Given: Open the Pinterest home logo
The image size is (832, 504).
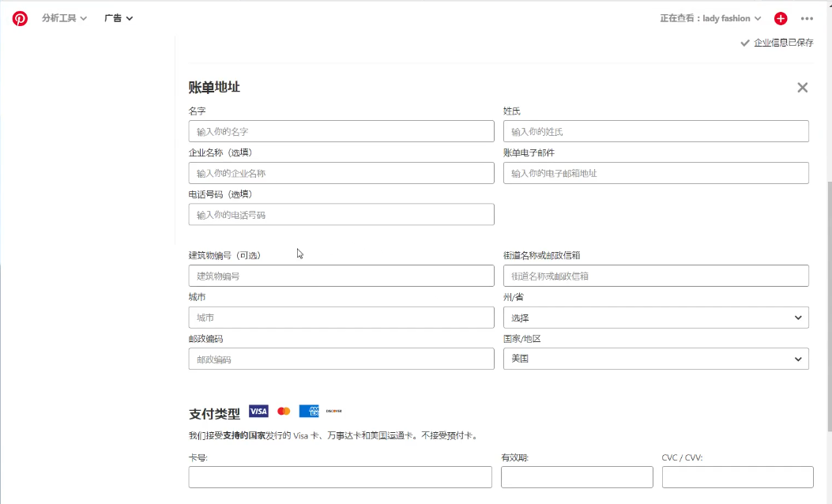Looking at the screenshot, I should 21,19.
